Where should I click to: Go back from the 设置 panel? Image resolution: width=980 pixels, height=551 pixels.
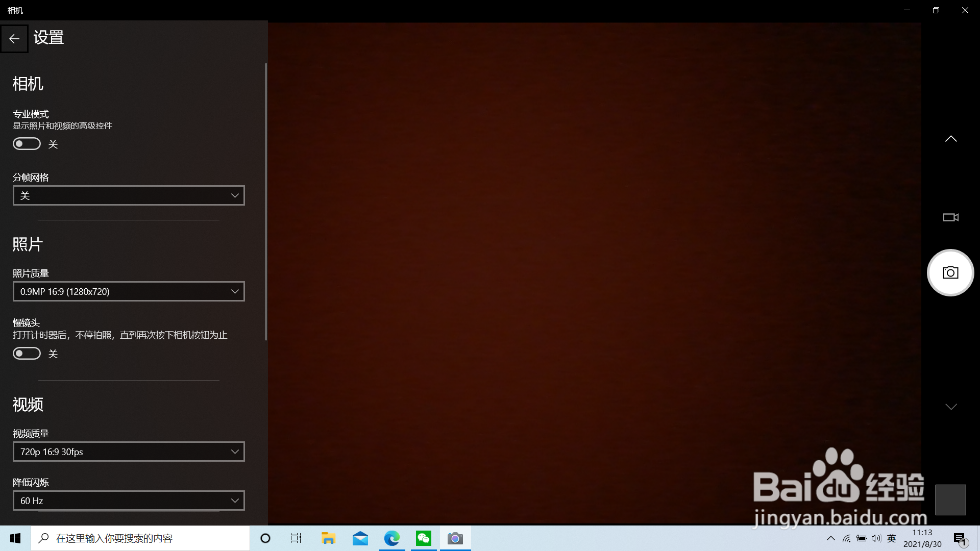coord(14,39)
